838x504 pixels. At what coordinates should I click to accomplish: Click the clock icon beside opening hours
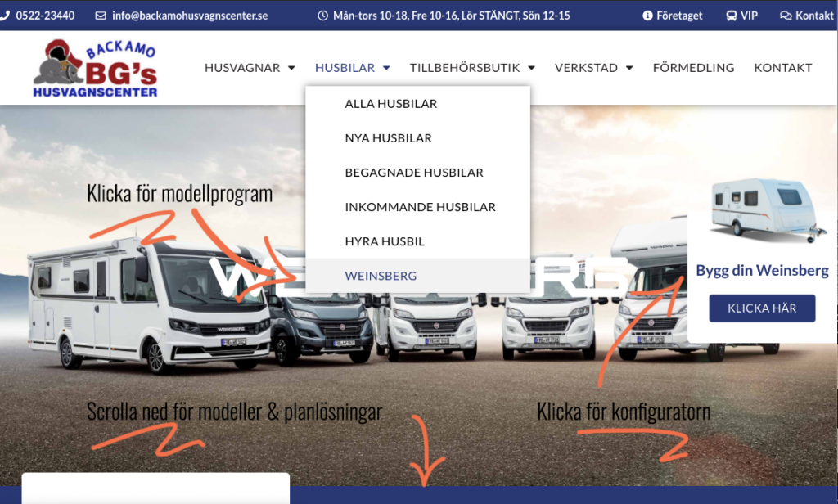click(x=322, y=16)
